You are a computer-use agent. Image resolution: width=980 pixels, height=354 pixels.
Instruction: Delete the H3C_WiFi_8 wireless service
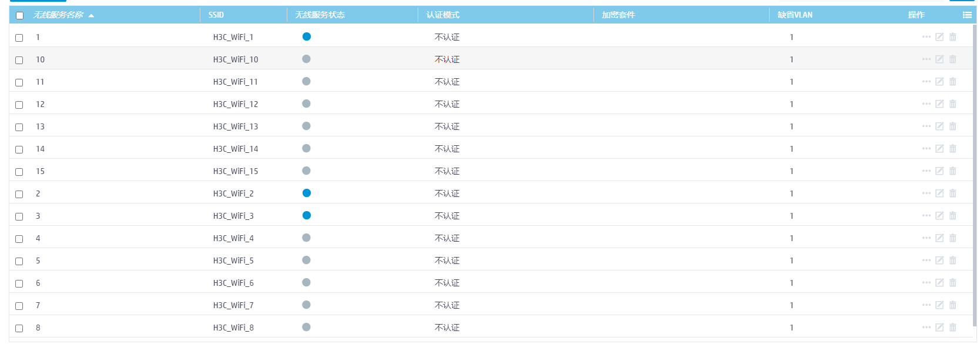[953, 328]
